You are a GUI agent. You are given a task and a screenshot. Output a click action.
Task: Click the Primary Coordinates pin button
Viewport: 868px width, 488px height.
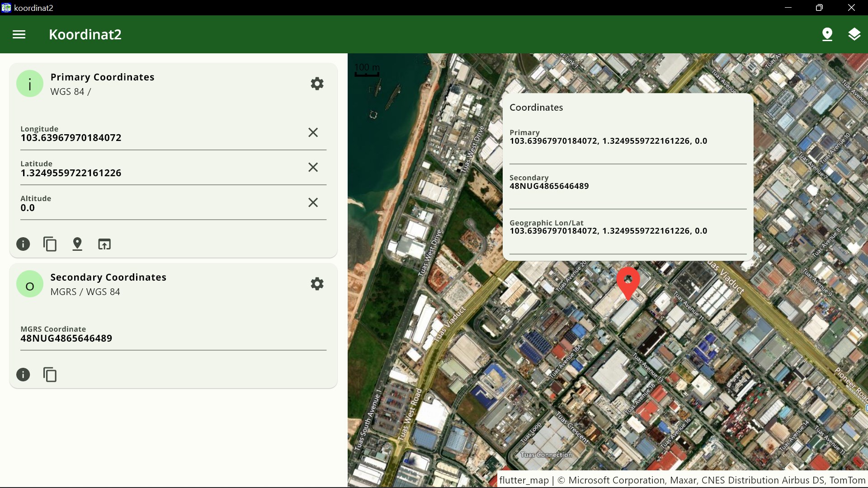(x=77, y=244)
